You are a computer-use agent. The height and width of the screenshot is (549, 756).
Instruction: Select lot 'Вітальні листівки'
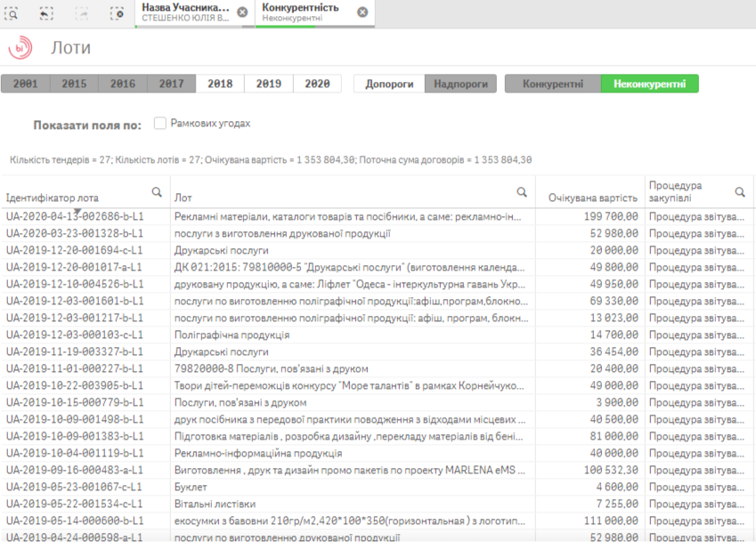215,504
